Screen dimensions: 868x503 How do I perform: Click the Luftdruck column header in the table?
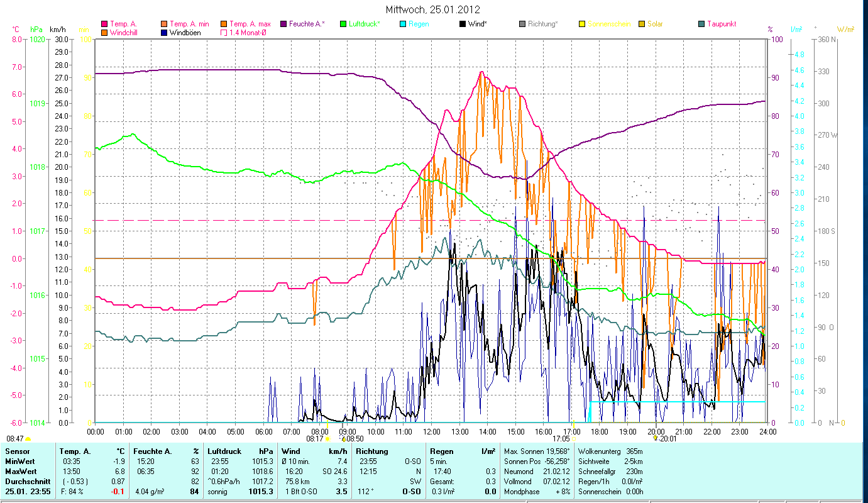223,451
